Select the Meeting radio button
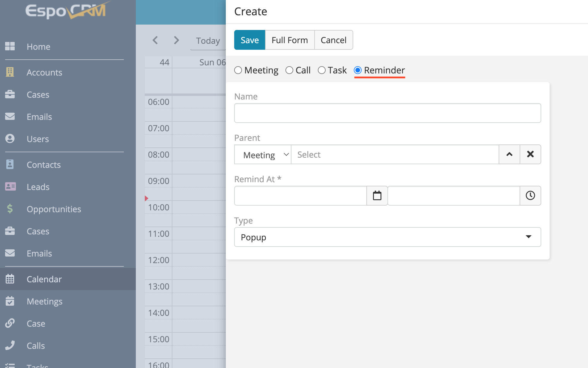The height and width of the screenshot is (368, 588). click(238, 70)
